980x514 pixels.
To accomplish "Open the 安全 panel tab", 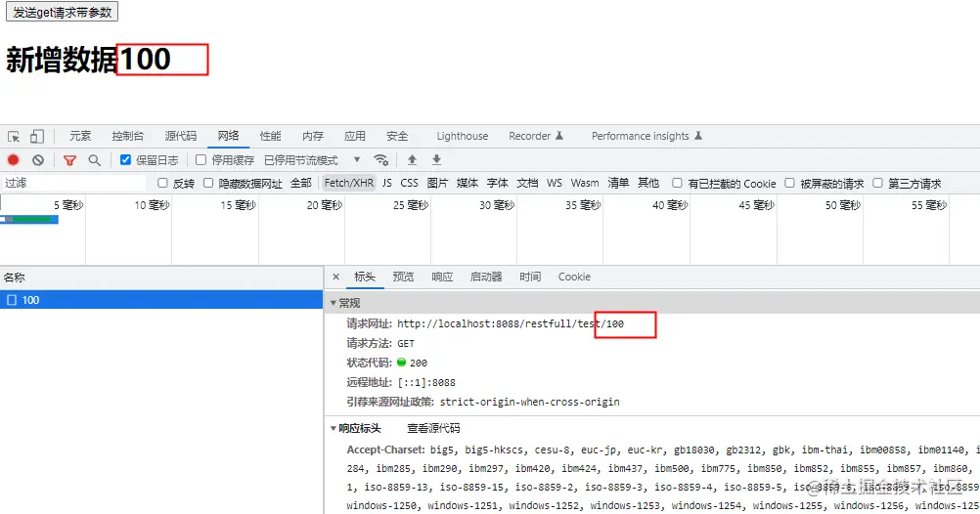I will point(397,136).
